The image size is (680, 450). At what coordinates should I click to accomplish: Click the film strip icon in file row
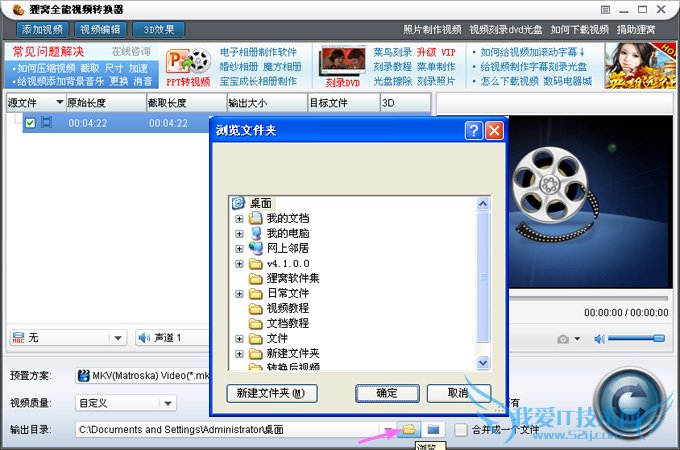(46, 123)
